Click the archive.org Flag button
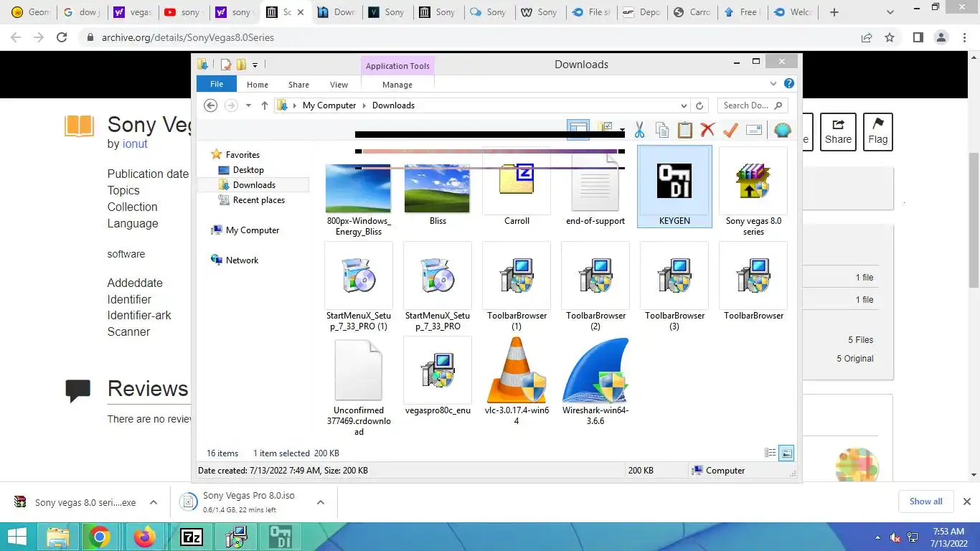 coord(877,131)
